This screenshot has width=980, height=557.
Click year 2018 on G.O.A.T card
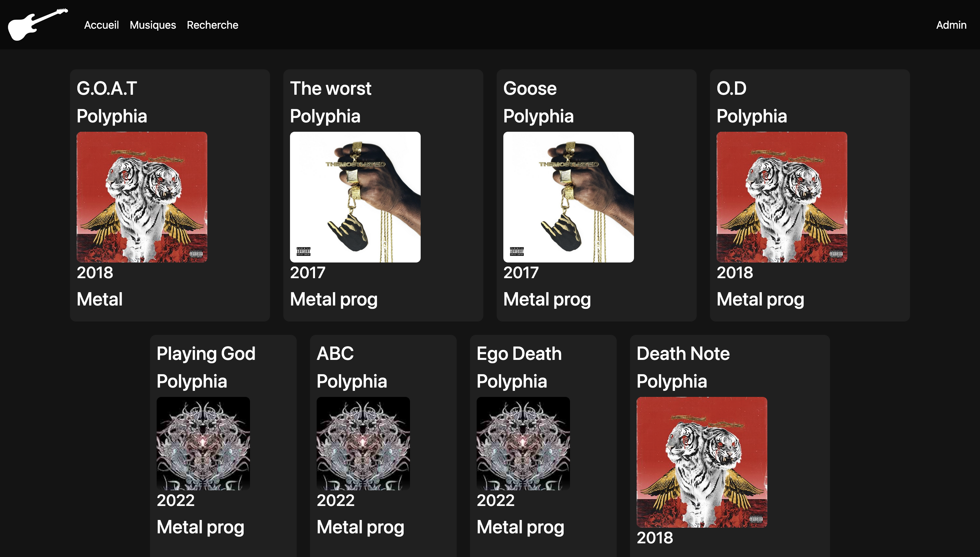[95, 273]
